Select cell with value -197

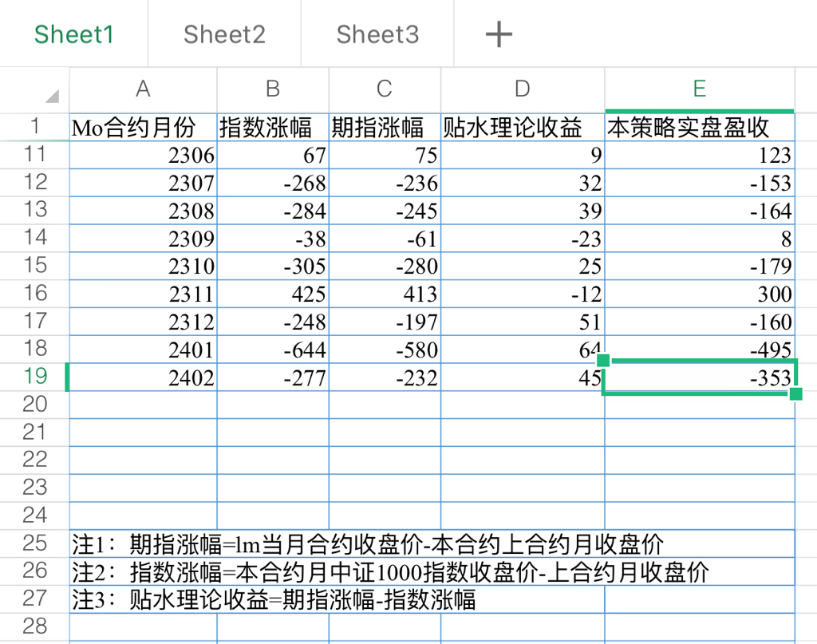coord(385,322)
